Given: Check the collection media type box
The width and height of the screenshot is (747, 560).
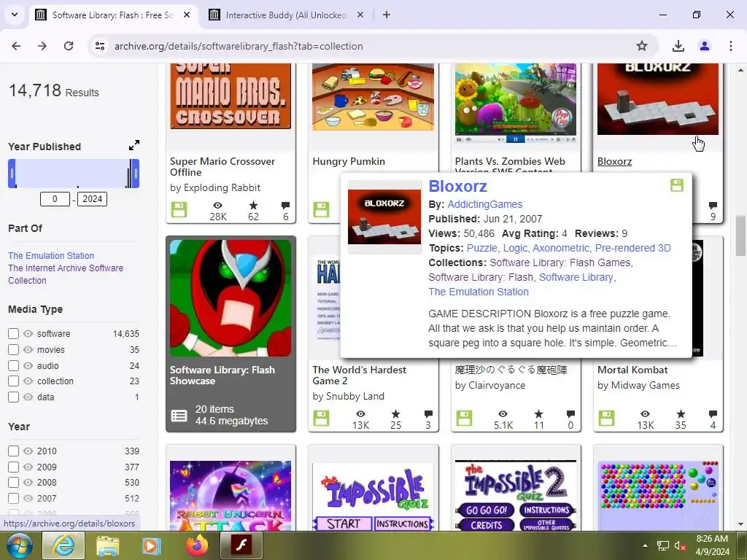Looking at the screenshot, I should coord(13,381).
